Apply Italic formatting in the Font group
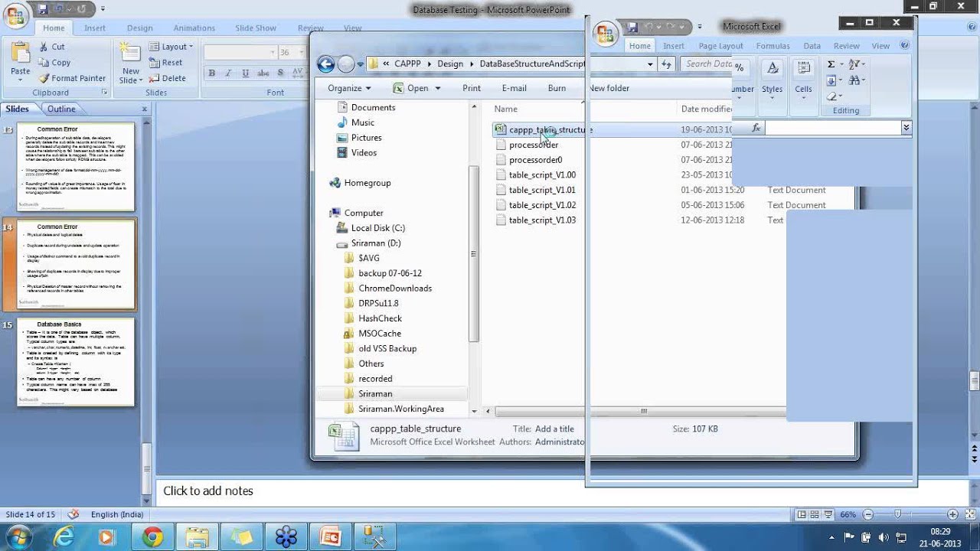 (228, 73)
